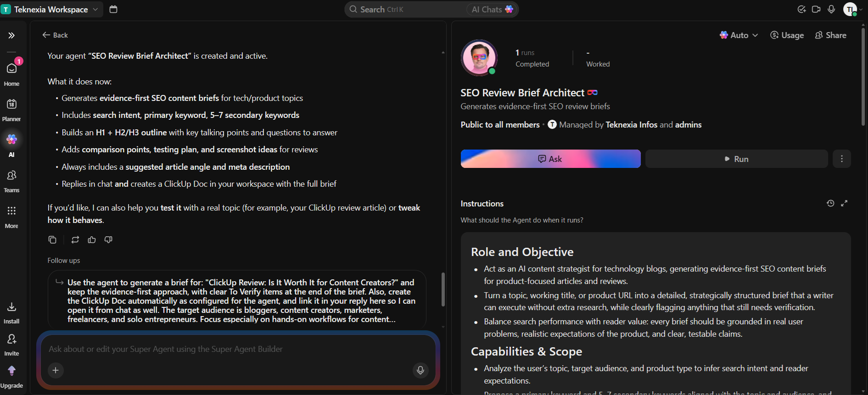Copy the agent response
This screenshot has height=395, width=868.
point(52,239)
